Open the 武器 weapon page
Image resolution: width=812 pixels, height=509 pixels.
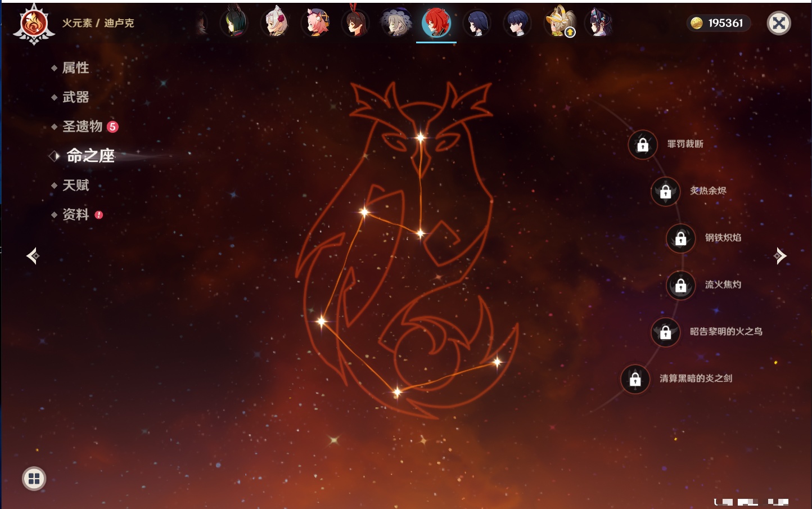coord(75,97)
